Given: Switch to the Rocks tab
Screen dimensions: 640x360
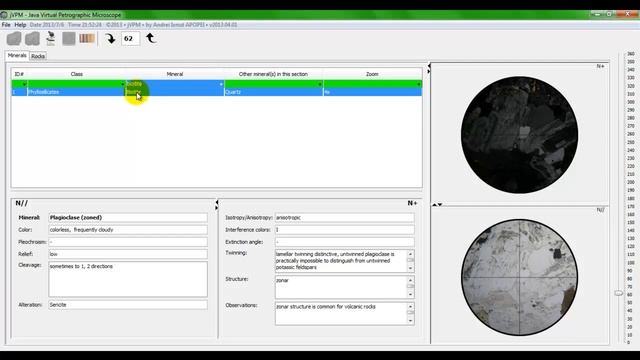Looking at the screenshot, I should coord(38,56).
